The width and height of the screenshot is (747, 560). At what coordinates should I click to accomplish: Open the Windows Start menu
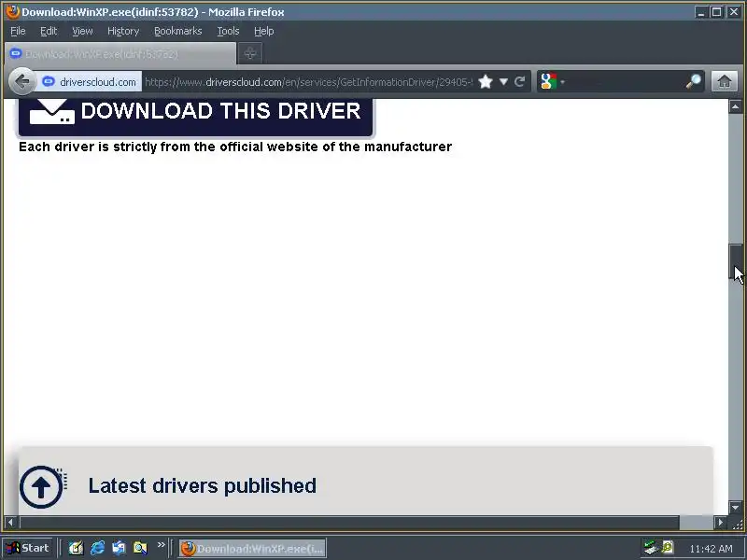[x=28, y=548]
